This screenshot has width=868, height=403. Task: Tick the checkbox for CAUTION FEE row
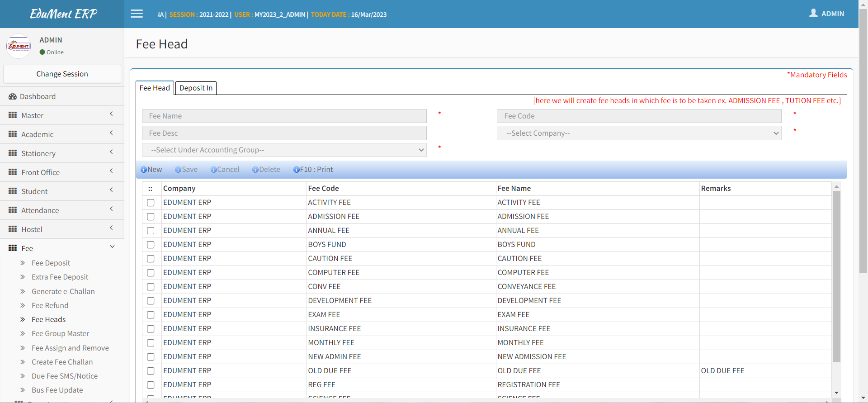tap(151, 259)
